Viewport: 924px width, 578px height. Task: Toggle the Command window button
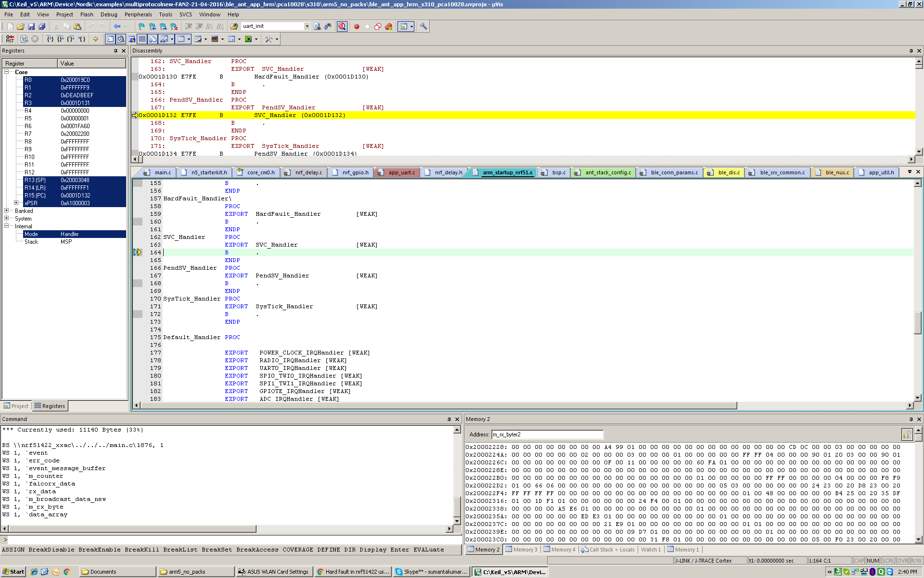(110, 39)
